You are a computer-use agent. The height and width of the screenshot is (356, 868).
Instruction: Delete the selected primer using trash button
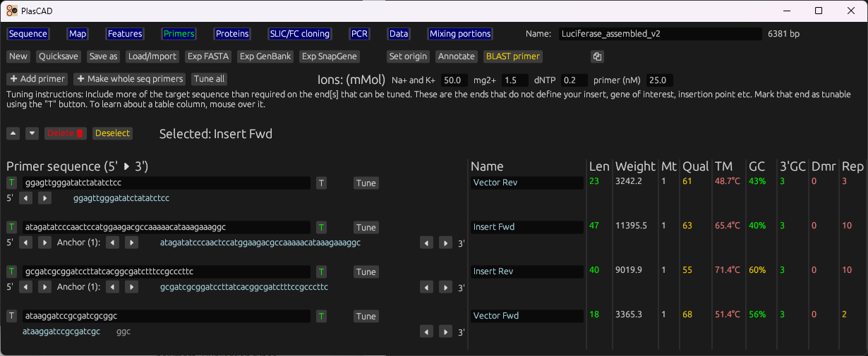click(66, 133)
